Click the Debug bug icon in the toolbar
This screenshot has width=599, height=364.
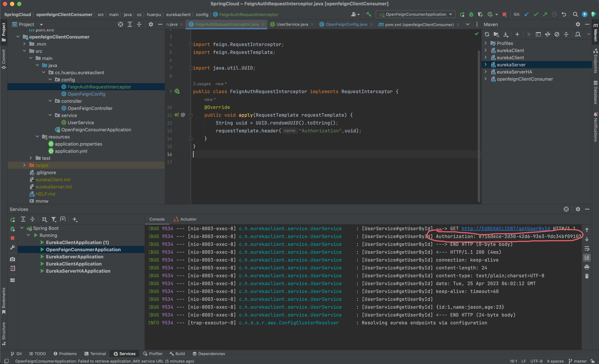pos(471,14)
